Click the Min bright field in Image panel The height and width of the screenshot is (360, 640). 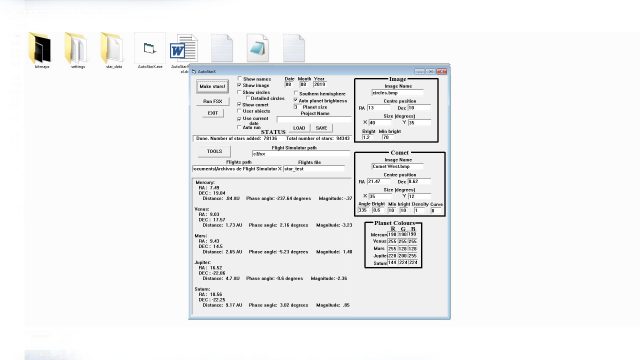click(387, 137)
